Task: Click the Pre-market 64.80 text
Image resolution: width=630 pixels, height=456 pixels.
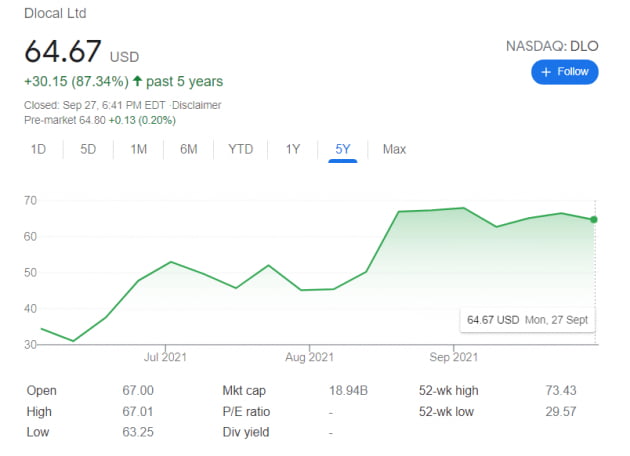Action: coord(65,120)
